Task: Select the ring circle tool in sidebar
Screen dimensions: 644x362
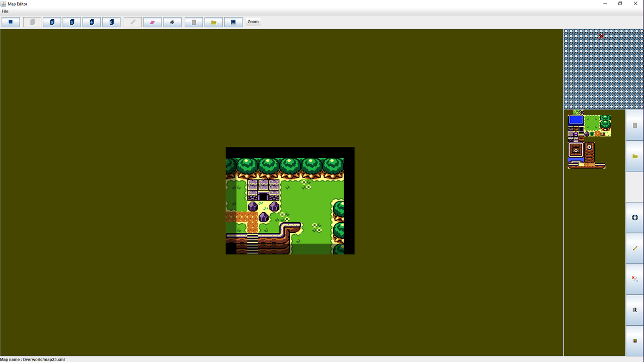Action: [635, 218]
